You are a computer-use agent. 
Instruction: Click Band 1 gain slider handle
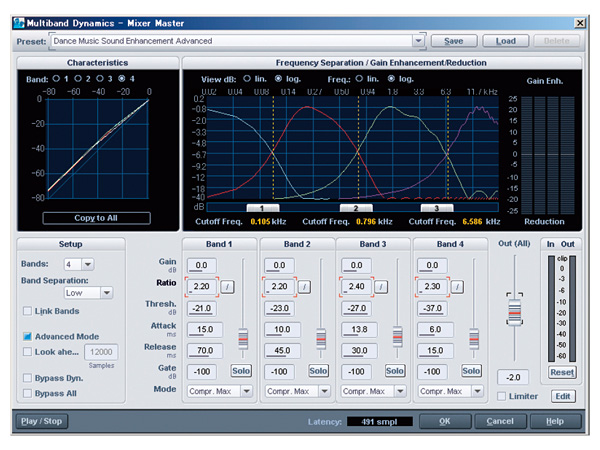click(x=243, y=339)
